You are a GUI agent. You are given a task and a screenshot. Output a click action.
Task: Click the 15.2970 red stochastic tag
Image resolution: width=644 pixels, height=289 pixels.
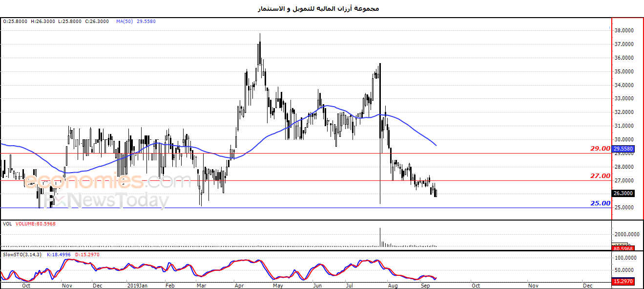pyautogui.click(x=623, y=281)
